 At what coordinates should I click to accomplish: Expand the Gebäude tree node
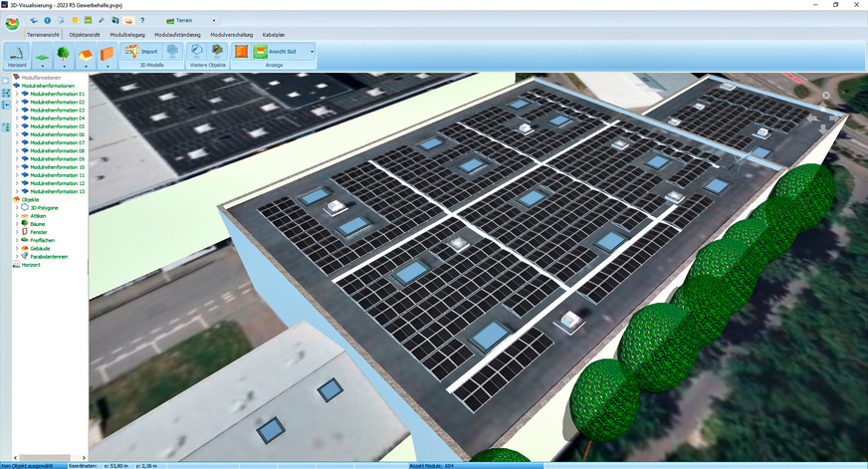(17, 248)
